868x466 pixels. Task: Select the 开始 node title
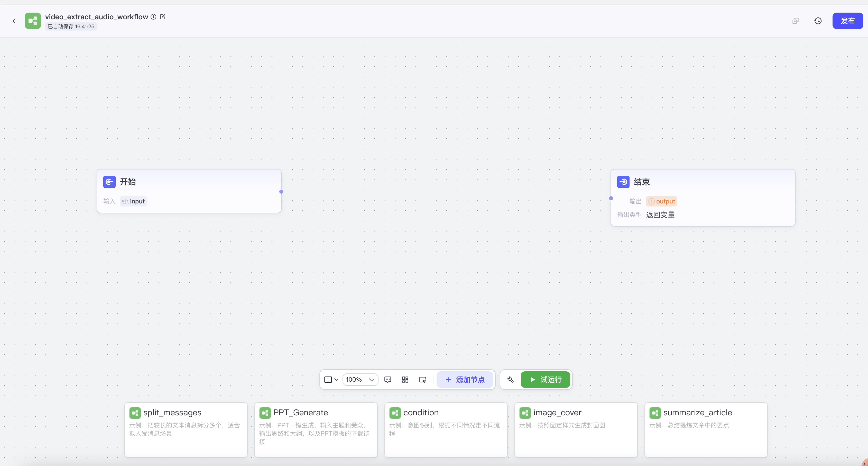[x=128, y=182]
